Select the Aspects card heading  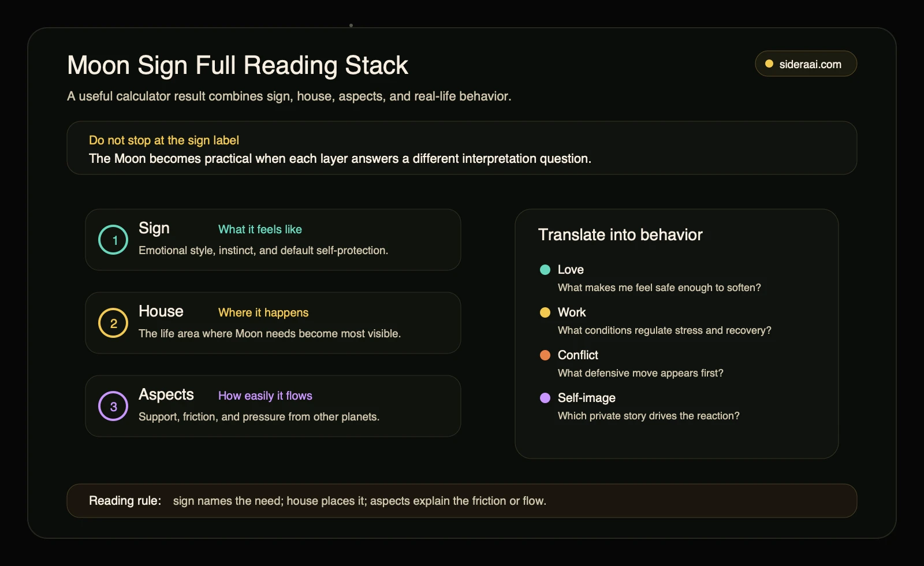click(x=166, y=394)
